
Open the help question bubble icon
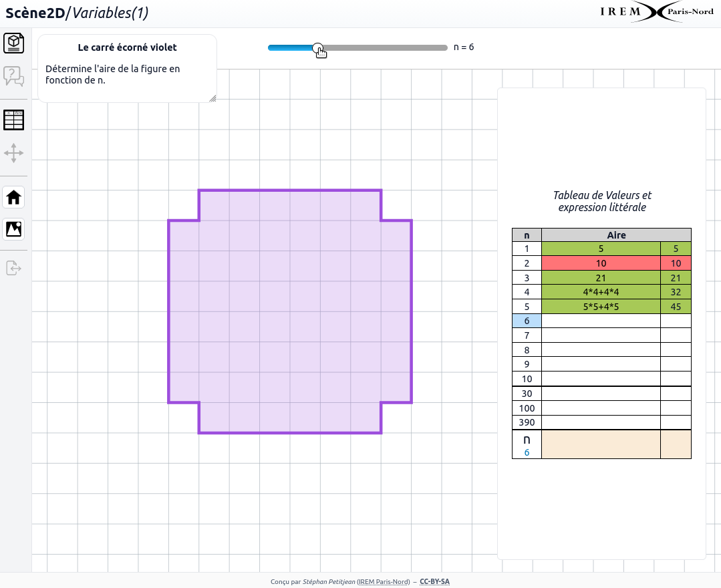point(14,76)
